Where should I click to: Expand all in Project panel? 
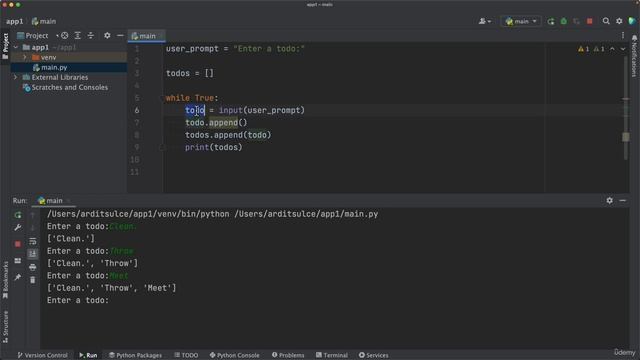(78, 36)
